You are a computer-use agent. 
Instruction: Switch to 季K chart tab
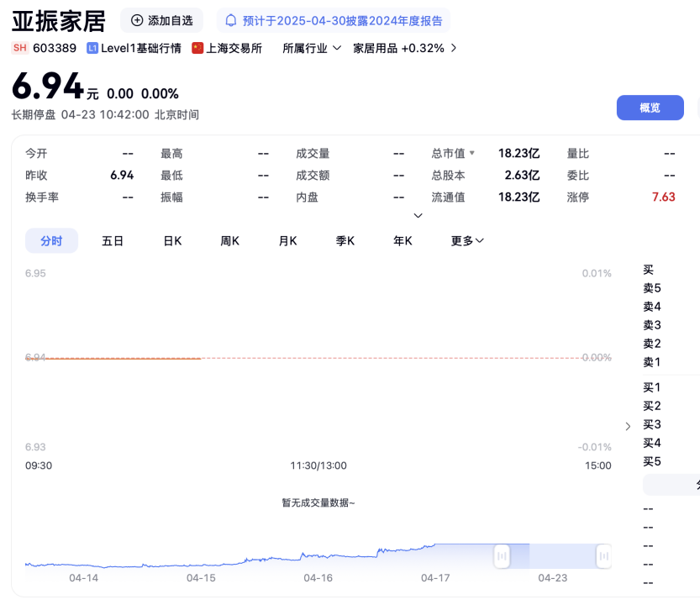point(345,241)
